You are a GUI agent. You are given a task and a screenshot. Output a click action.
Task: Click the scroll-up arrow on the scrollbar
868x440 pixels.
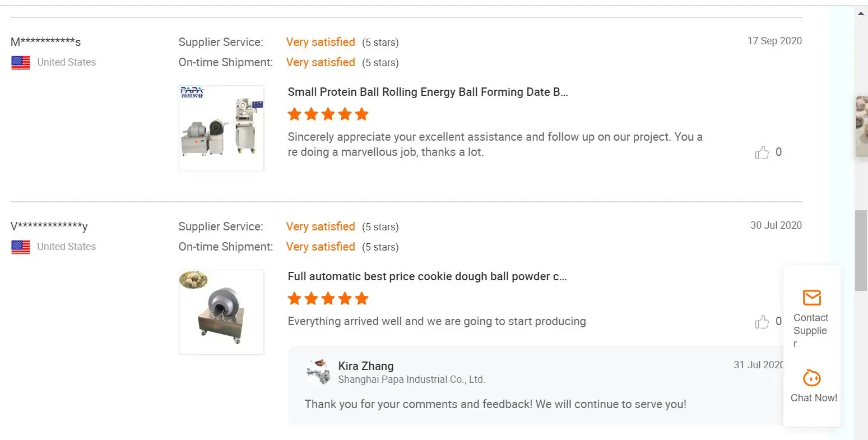pos(861,13)
